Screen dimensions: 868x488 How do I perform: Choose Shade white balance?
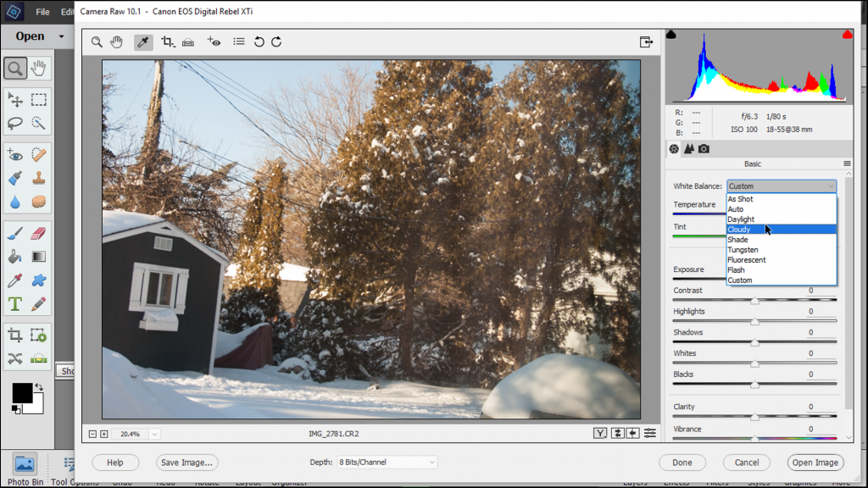(x=781, y=240)
